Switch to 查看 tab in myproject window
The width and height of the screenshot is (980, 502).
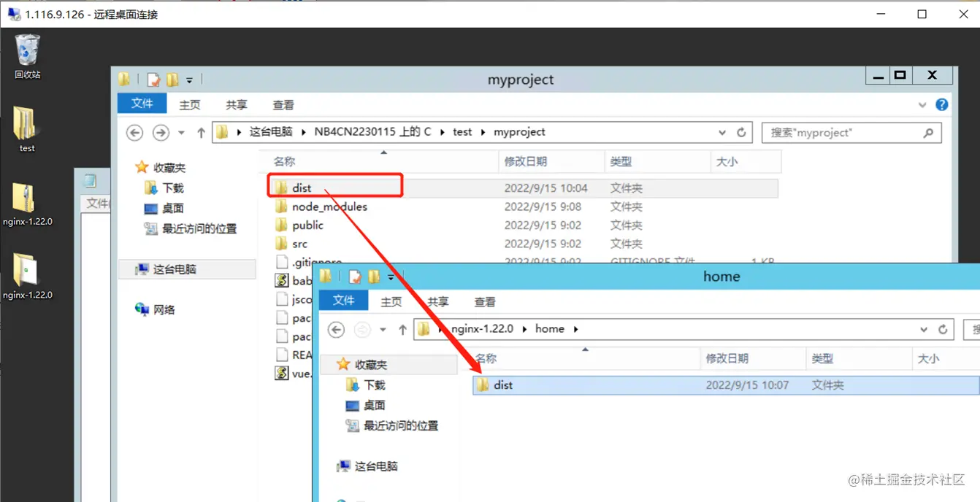[x=283, y=105]
